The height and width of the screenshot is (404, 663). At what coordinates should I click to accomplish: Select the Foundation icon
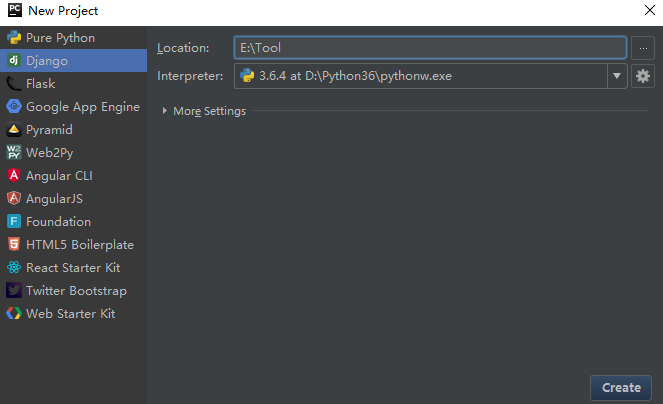coord(14,222)
